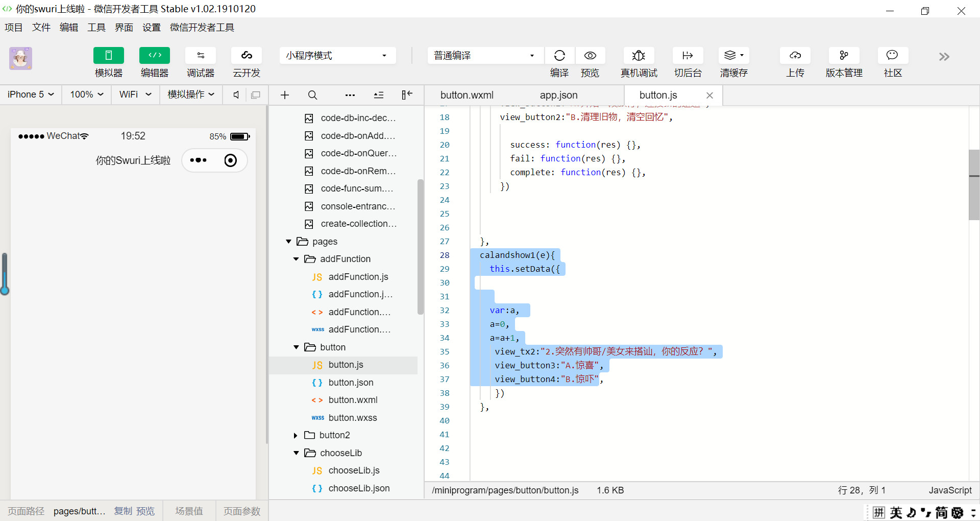Open the iPhone 5 device dropdown
This screenshot has width=980, height=521.
pos(31,94)
